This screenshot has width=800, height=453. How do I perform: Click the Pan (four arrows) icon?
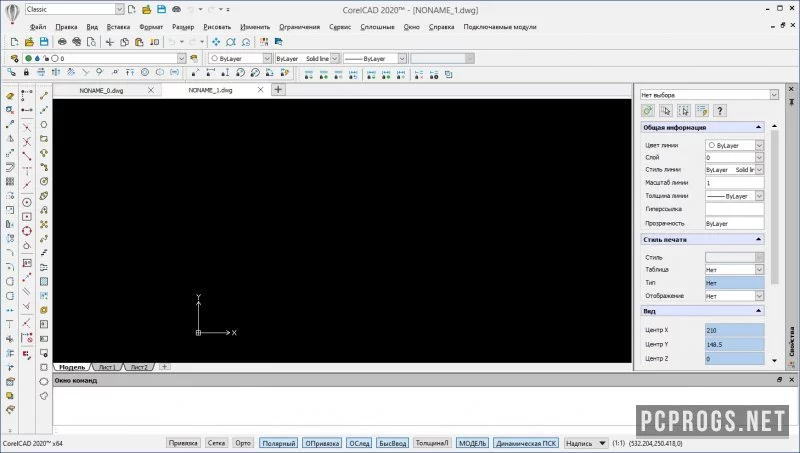(216, 42)
